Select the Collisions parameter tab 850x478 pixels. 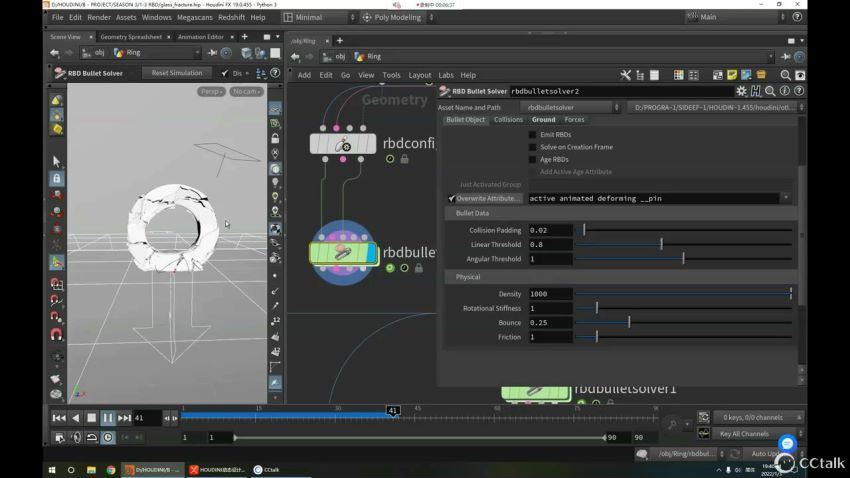point(508,120)
